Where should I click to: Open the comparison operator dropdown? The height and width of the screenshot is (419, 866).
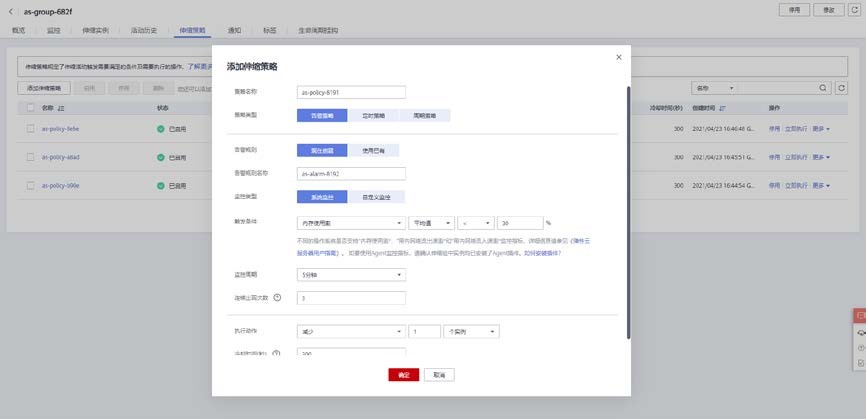[x=476, y=223]
